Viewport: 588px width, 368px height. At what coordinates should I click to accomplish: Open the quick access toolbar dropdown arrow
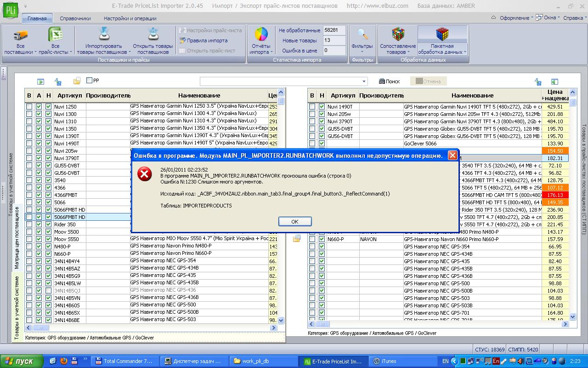[25, 6]
